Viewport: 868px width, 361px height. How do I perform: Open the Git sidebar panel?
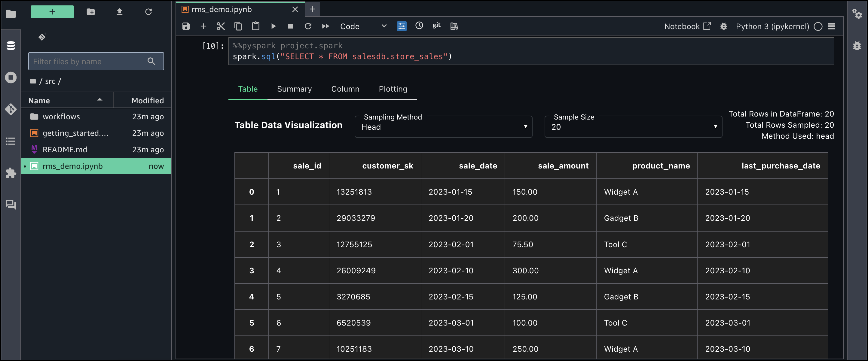coord(11,109)
